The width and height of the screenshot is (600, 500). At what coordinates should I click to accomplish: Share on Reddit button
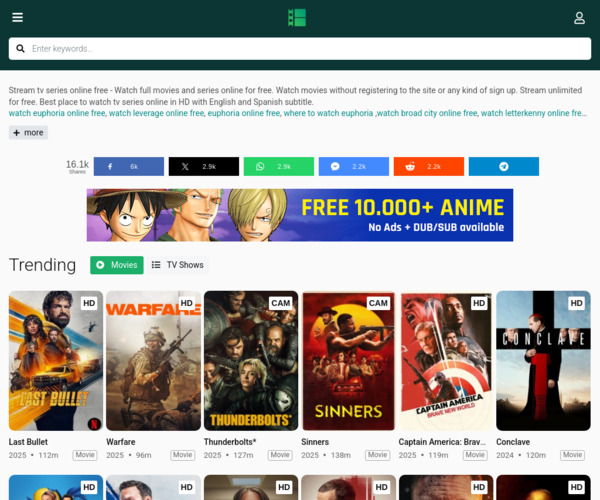pyautogui.click(x=429, y=166)
